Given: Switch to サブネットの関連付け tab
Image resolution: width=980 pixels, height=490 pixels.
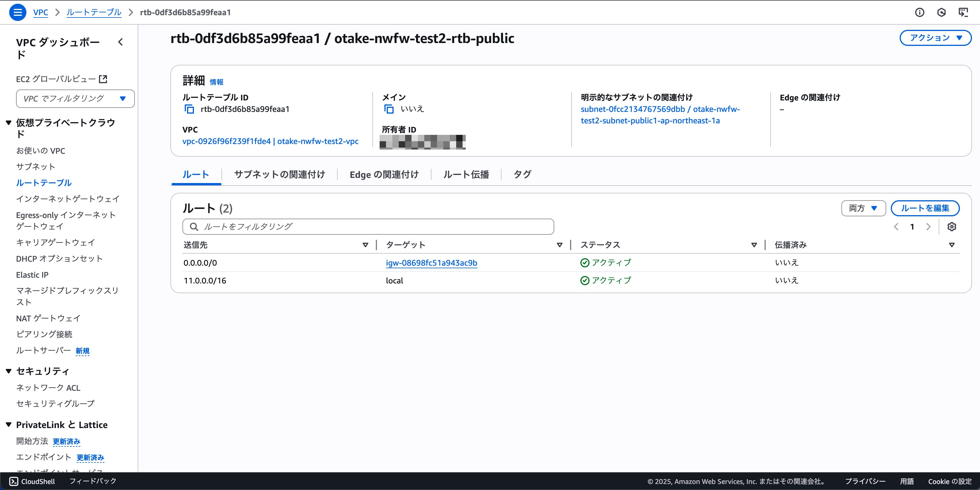Looking at the screenshot, I should coord(280,175).
